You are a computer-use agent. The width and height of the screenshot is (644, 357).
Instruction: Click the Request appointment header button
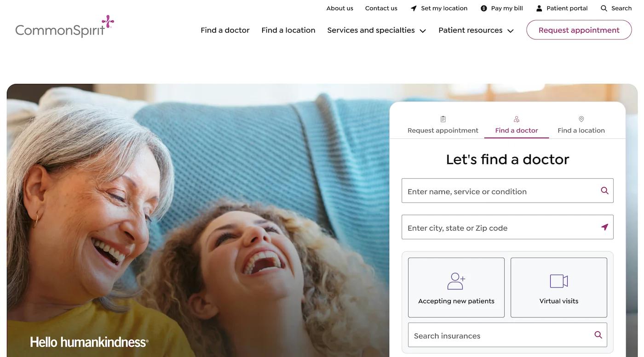[x=579, y=30]
